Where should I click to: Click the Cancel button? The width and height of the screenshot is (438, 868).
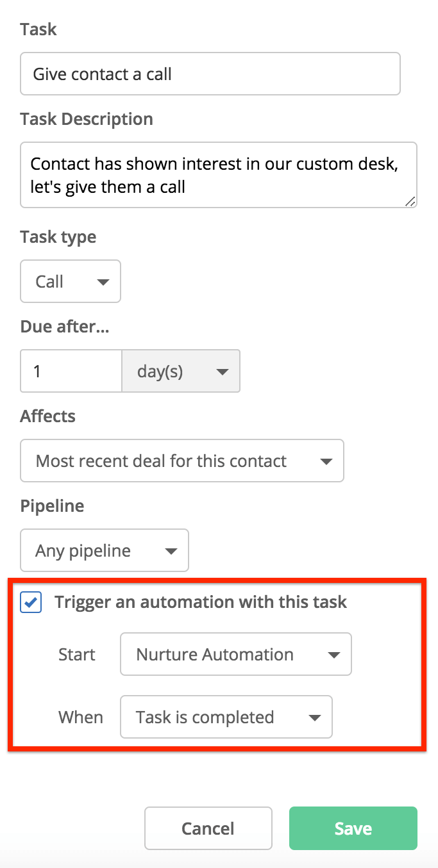coord(208,828)
